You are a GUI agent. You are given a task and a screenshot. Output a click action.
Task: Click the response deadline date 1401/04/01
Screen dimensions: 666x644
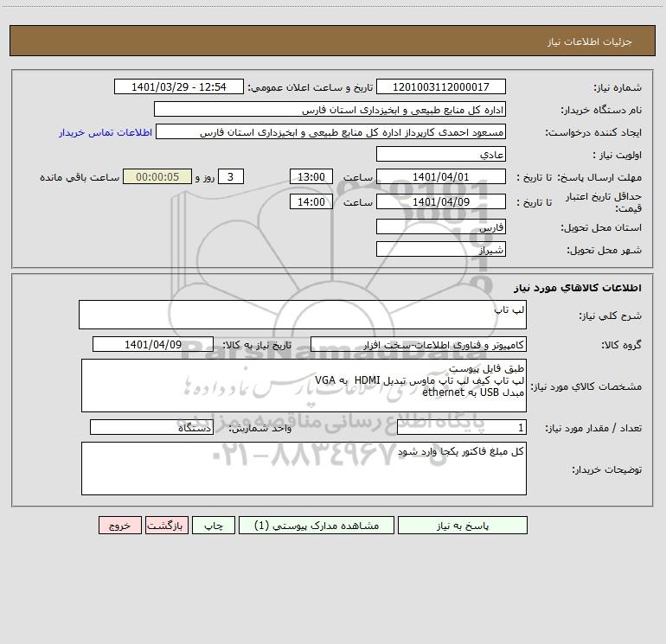[441, 176]
